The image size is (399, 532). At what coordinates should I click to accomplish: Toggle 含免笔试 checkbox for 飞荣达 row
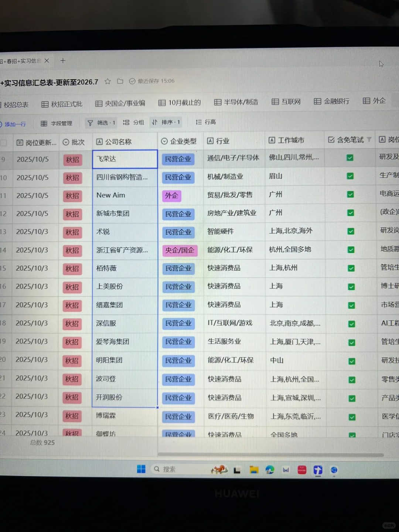350,158
